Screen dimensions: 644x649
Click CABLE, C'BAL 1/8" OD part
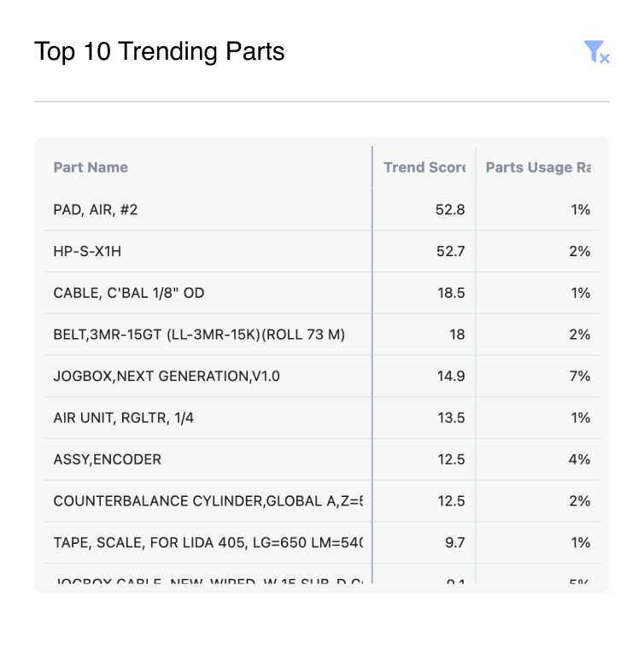click(x=129, y=293)
